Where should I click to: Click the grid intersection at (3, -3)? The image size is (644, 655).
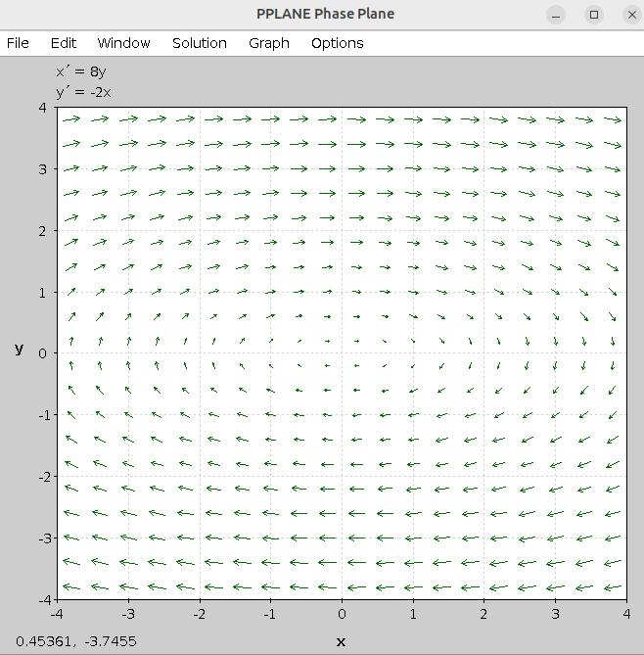click(555, 538)
